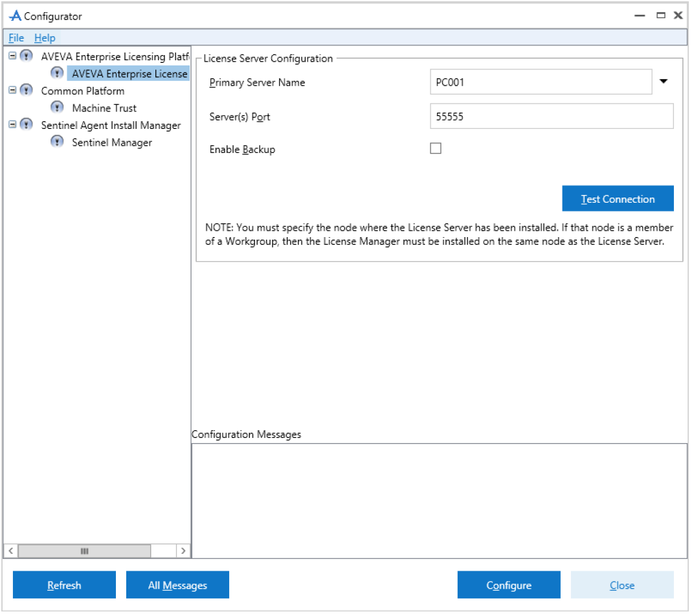694x616 pixels.
Task: Select Sentinel Agent Install Manager item
Action: [x=111, y=126]
